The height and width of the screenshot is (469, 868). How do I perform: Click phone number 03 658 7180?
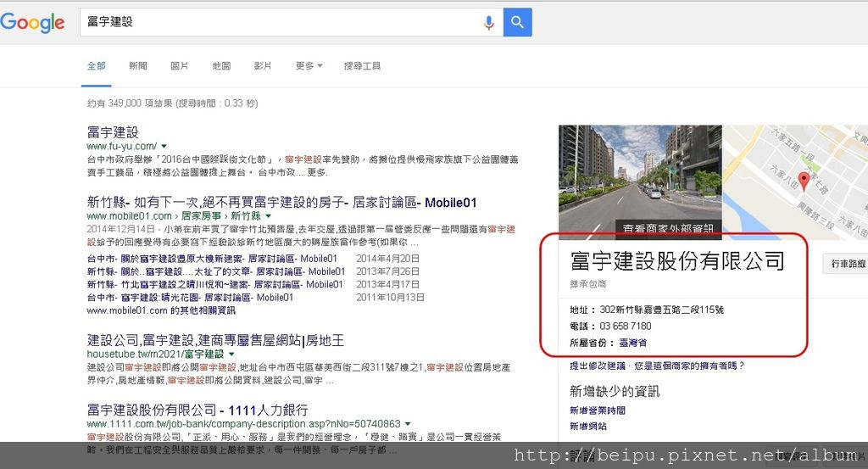click(626, 327)
